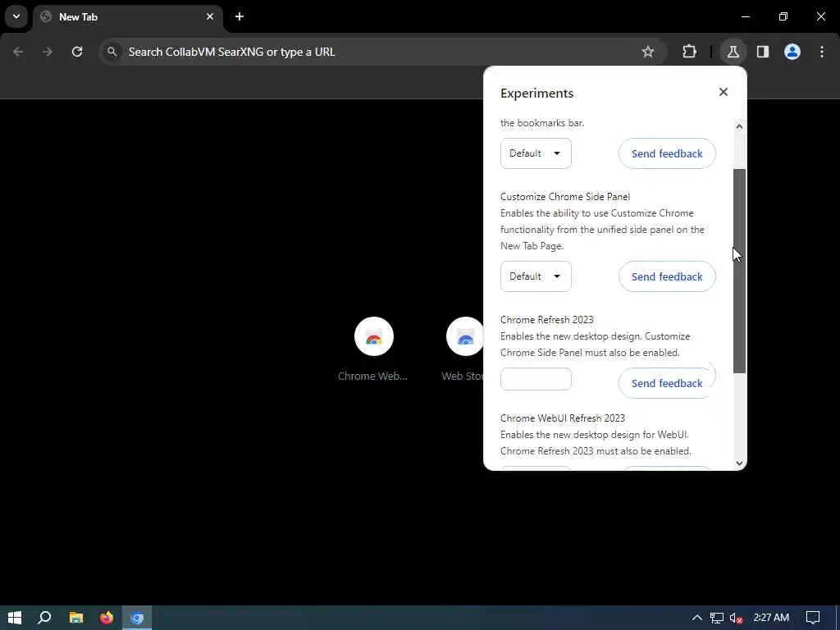
Task: Open the muted volume tray icon
Action: tap(736, 618)
